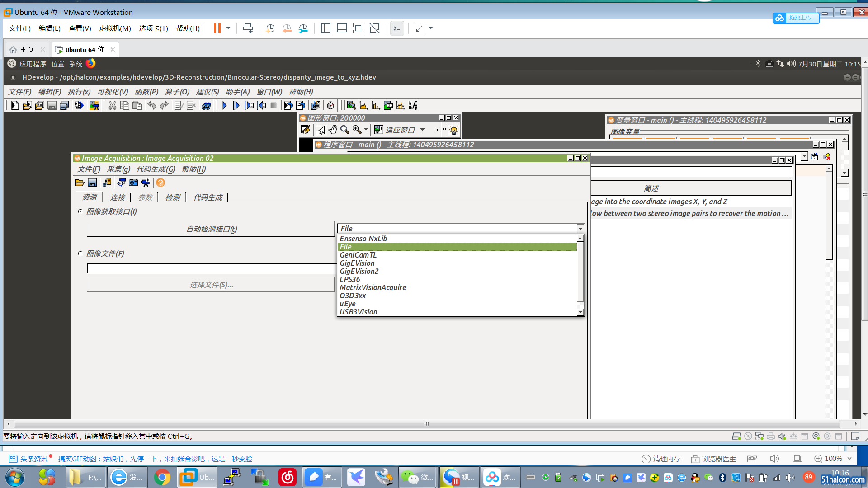
Task: Choose Ensenso-NxLib from the interface list
Action: (457, 239)
